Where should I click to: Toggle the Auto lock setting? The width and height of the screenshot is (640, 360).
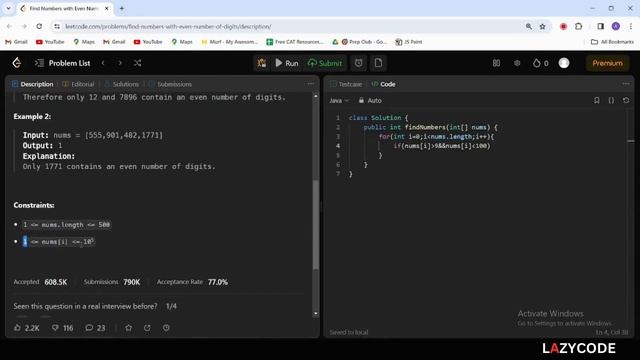click(370, 100)
